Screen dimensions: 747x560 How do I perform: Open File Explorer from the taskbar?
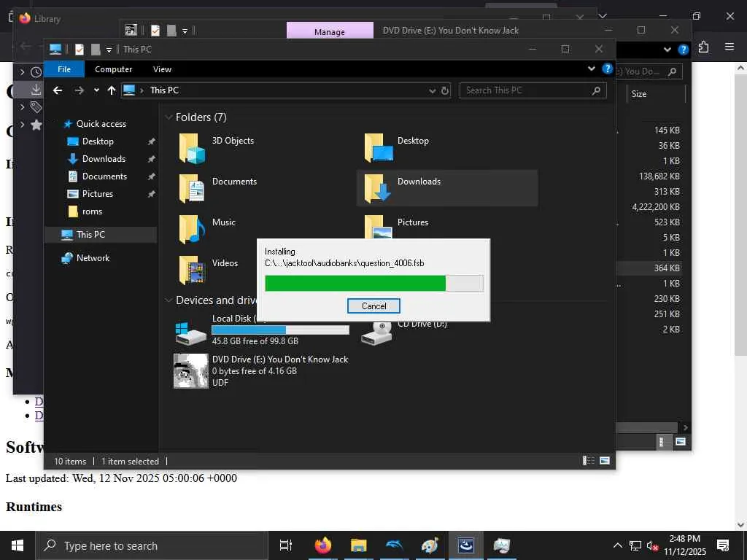click(358, 545)
